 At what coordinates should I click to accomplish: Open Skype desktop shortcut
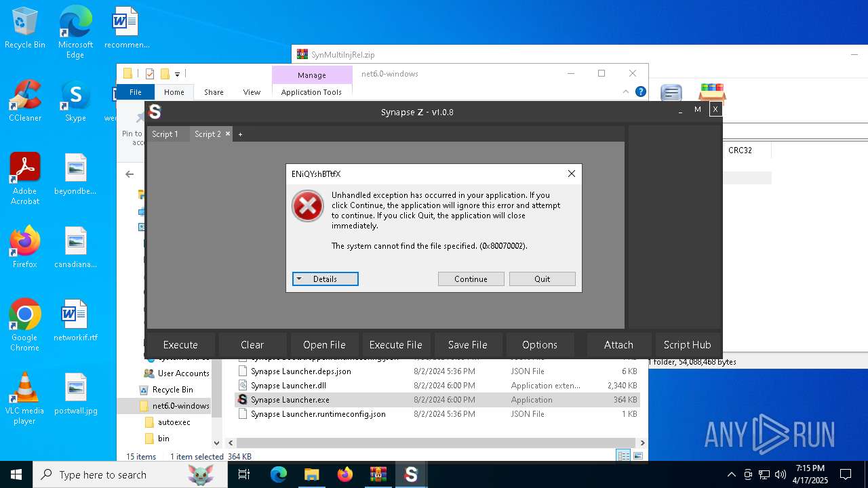pos(75,102)
